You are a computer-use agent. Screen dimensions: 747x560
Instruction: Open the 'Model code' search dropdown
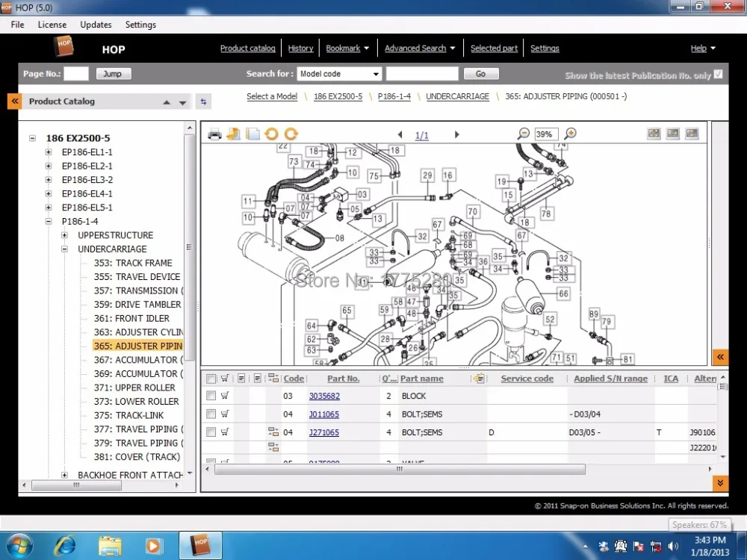[339, 74]
